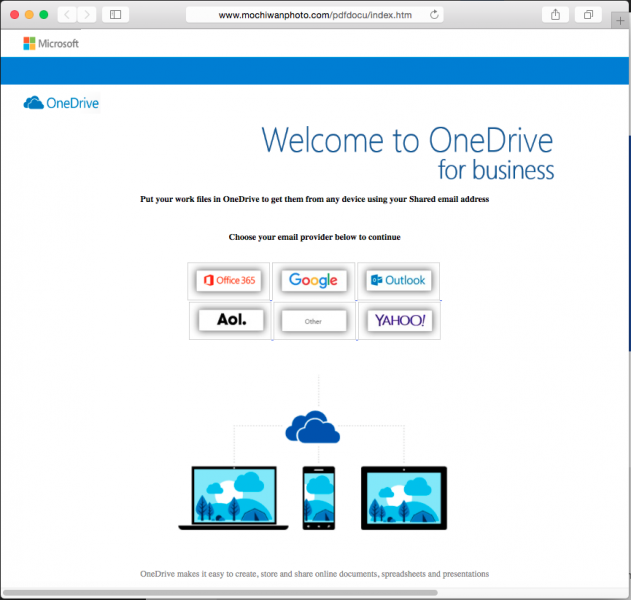
Task: Open a new tab with the plus button
Action: (620, 21)
